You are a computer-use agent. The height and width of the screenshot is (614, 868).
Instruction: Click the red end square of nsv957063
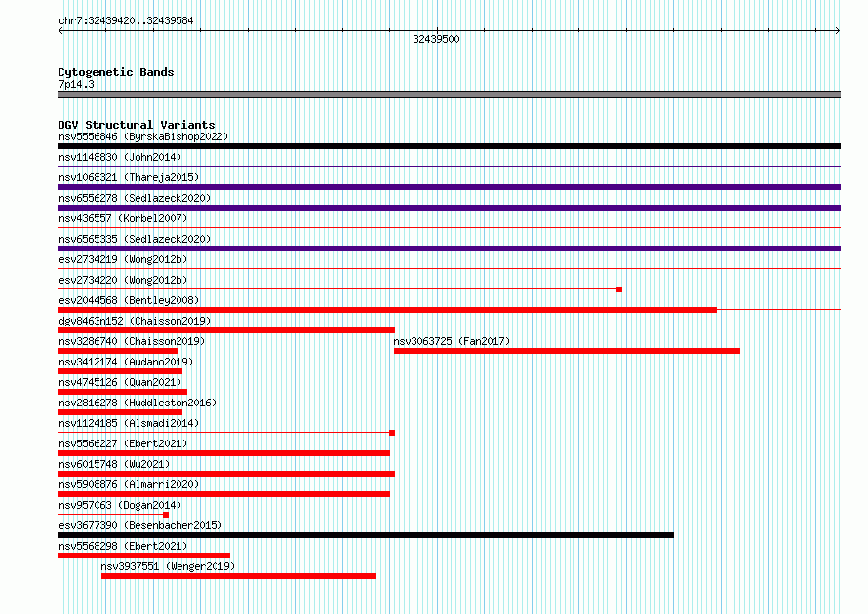pos(166,515)
